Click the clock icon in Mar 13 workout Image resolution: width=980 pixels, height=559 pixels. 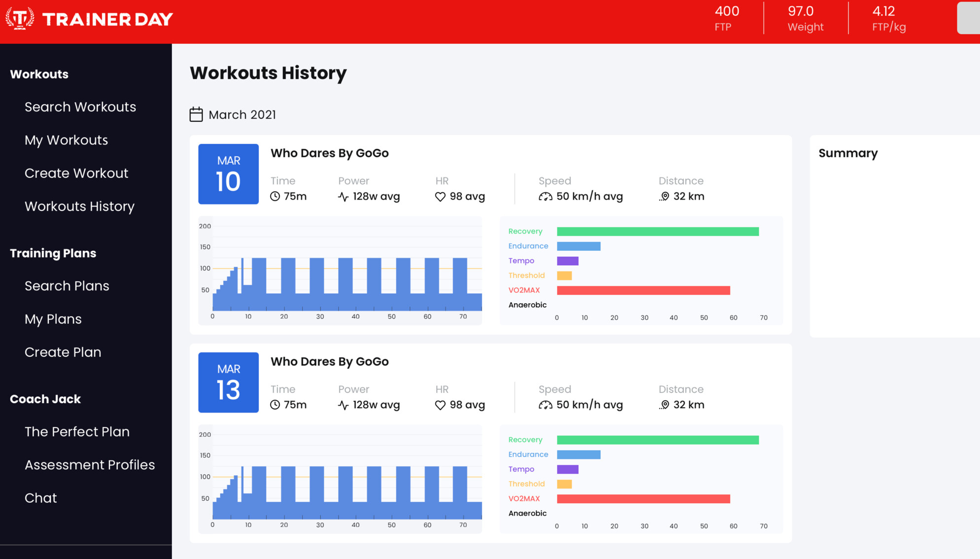[275, 405]
